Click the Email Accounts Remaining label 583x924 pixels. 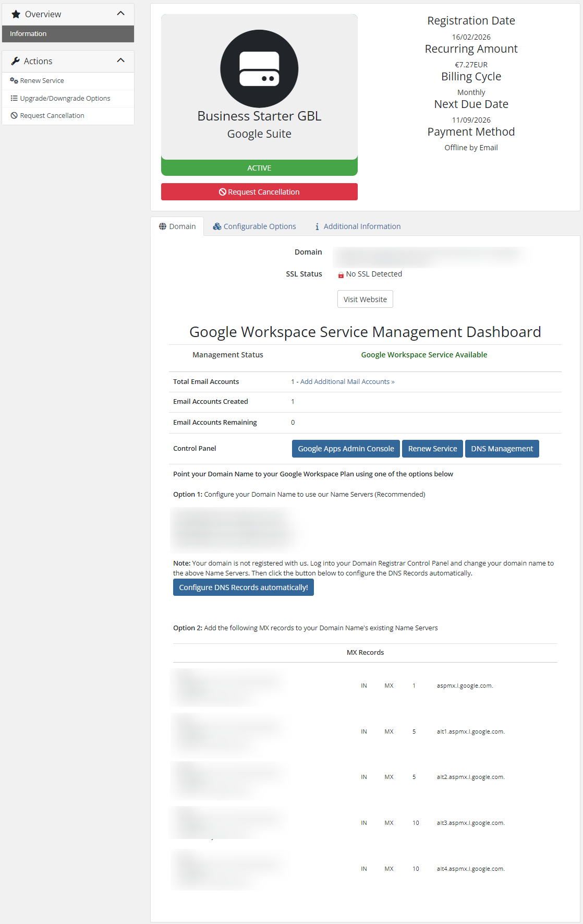(x=215, y=423)
